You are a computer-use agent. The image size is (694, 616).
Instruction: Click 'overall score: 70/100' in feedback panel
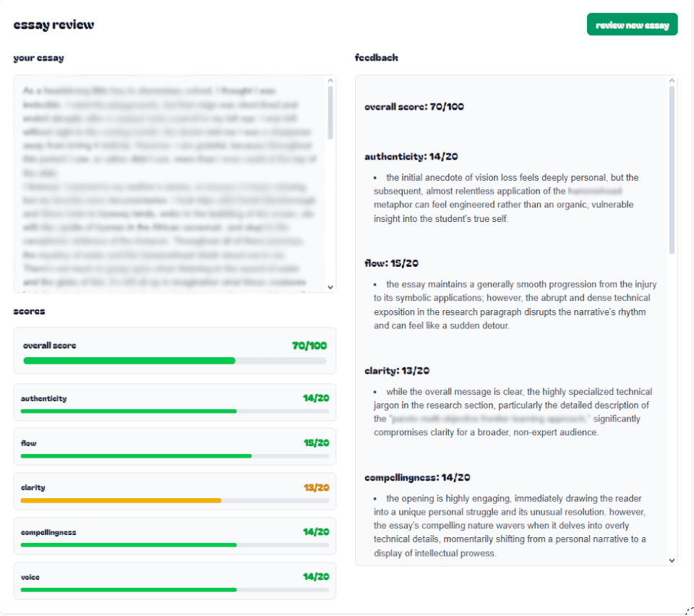[414, 107]
